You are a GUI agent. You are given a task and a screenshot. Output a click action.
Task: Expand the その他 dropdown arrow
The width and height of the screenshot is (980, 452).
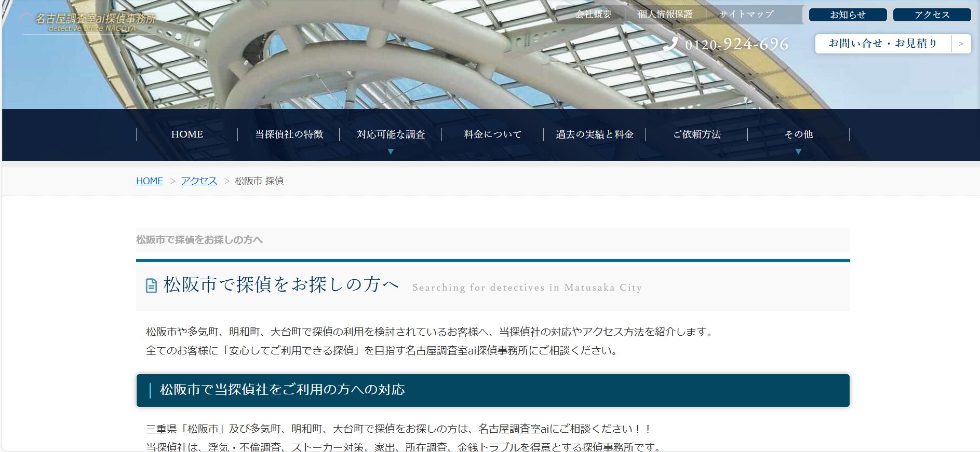coord(798,152)
